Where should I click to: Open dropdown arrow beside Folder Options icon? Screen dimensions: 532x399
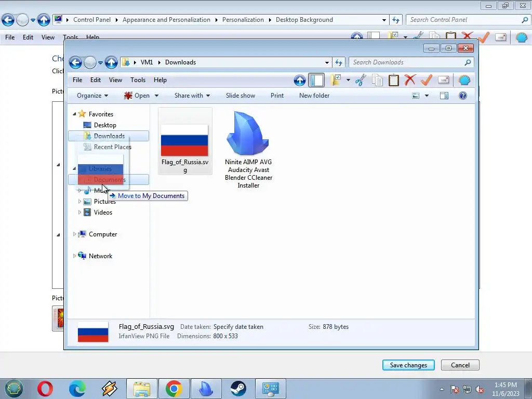348,81
